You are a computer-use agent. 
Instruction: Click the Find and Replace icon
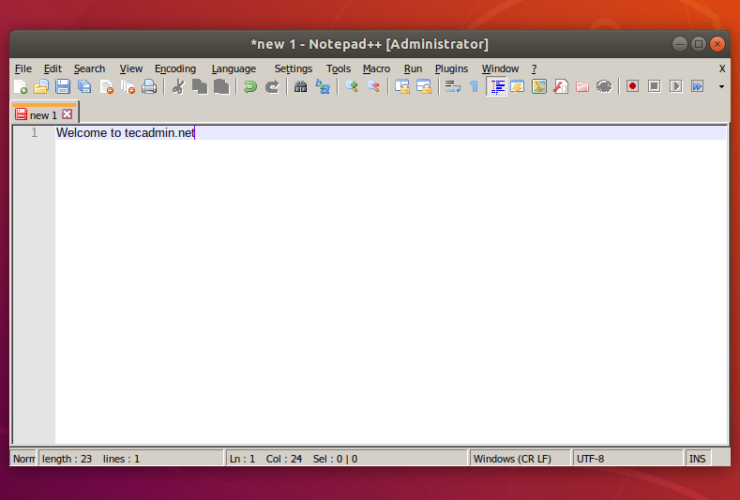[x=322, y=87]
